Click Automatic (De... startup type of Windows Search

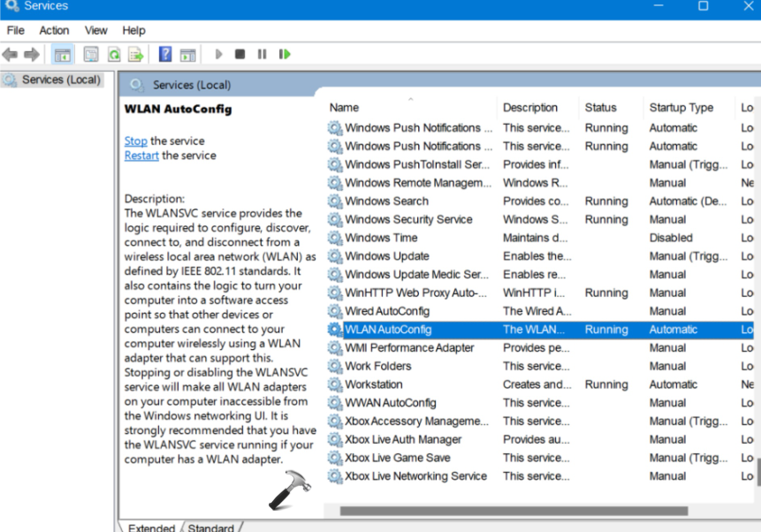(x=688, y=201)
